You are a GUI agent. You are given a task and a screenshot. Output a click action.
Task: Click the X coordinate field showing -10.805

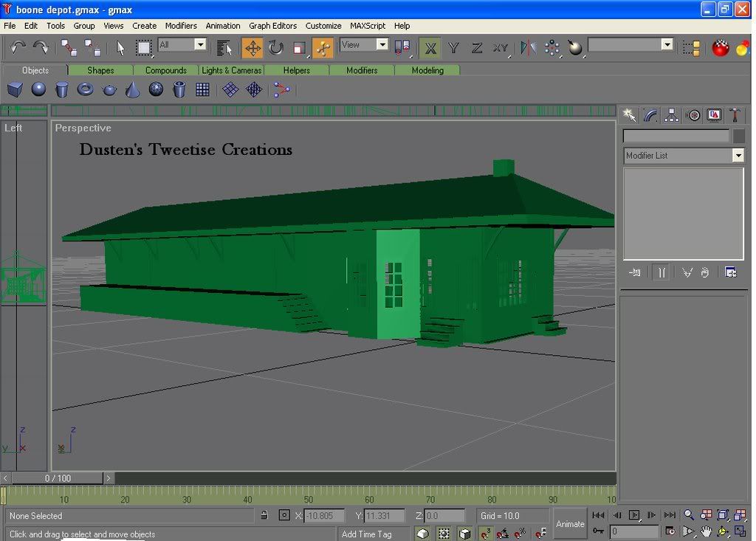pyautogui.click(x=324, y=515)
